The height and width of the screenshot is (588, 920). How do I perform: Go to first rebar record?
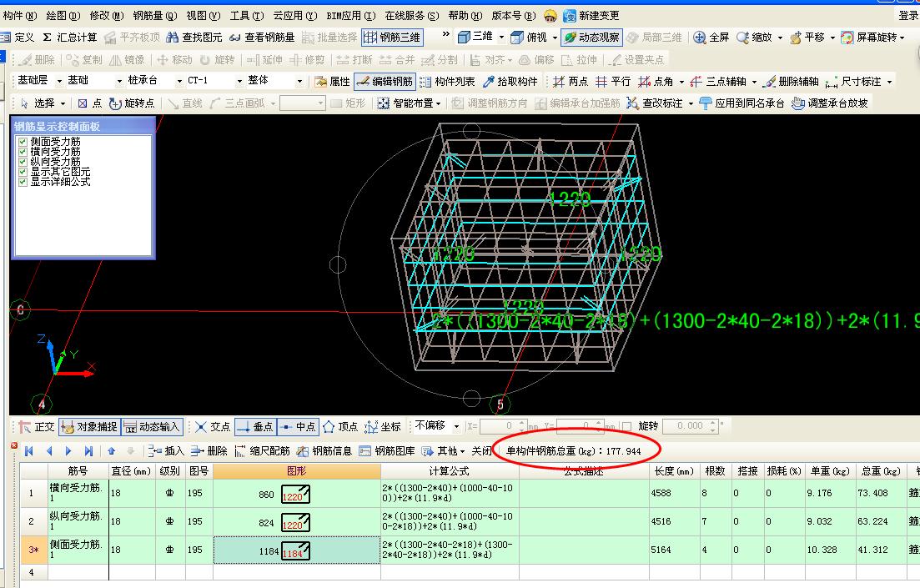point(29,450)
